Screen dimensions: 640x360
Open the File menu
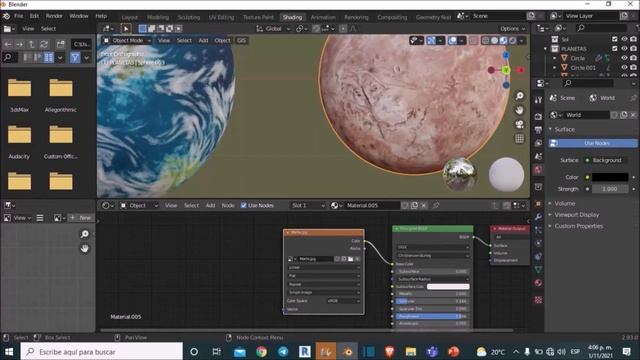(x=19, y=16)
